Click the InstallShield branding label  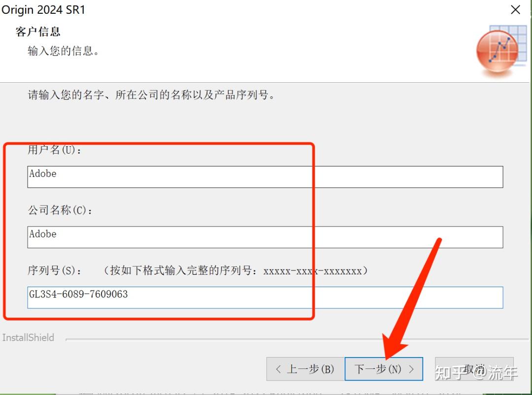coord(28,337)
